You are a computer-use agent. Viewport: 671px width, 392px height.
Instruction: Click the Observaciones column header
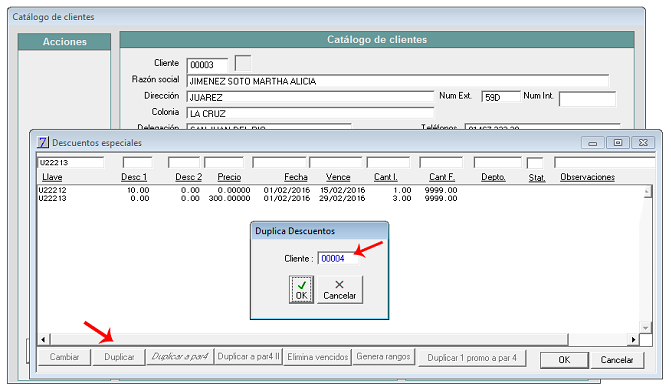588,177
